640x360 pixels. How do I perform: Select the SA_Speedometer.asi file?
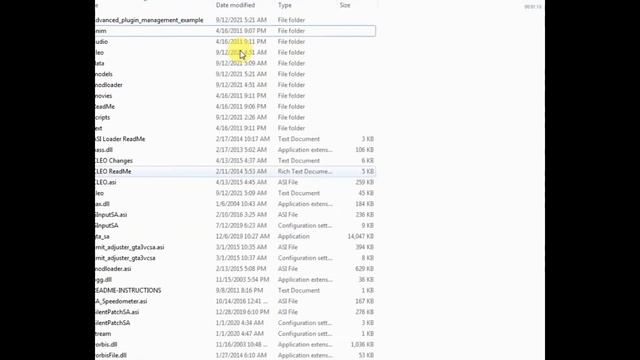(235, 301)
